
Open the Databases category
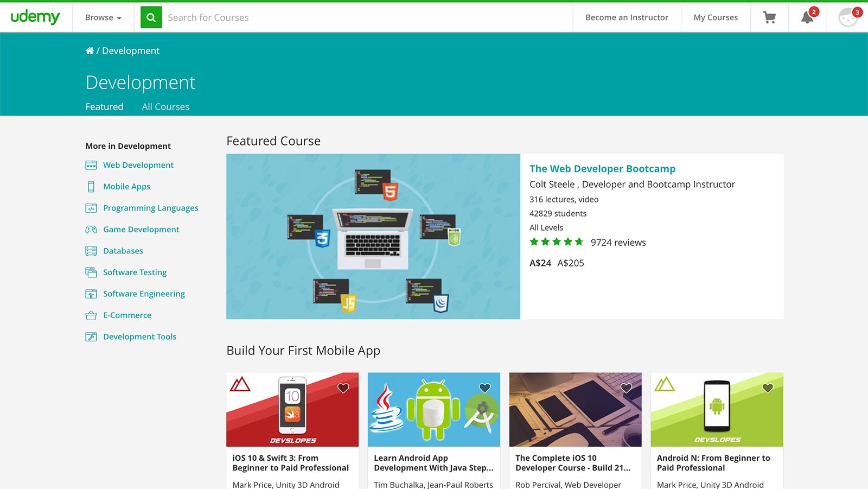click(123, 251)
